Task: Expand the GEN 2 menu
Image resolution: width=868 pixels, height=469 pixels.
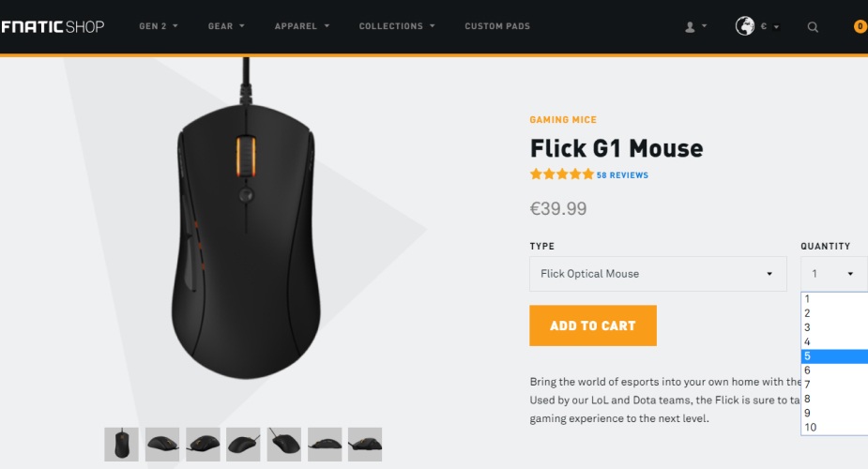Action: click(159, 26)
